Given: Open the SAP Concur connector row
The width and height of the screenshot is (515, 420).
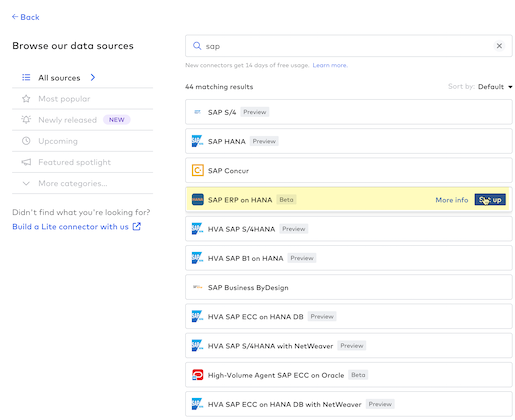Looking at the screenshot, I should (x=349, y=170).
